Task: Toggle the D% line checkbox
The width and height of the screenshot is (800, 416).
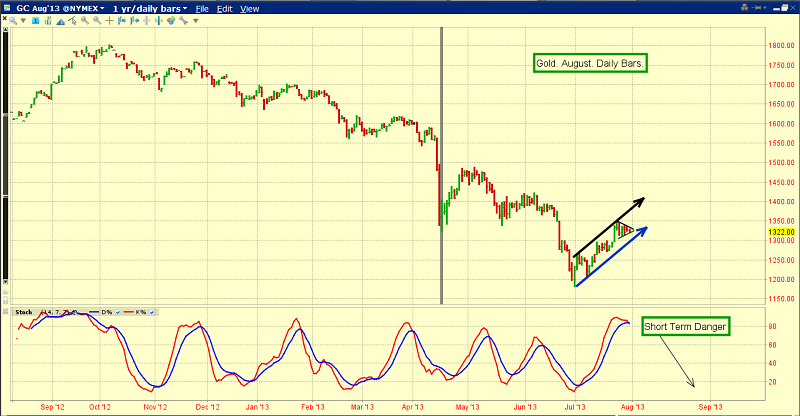Action: tap(118, 312)
